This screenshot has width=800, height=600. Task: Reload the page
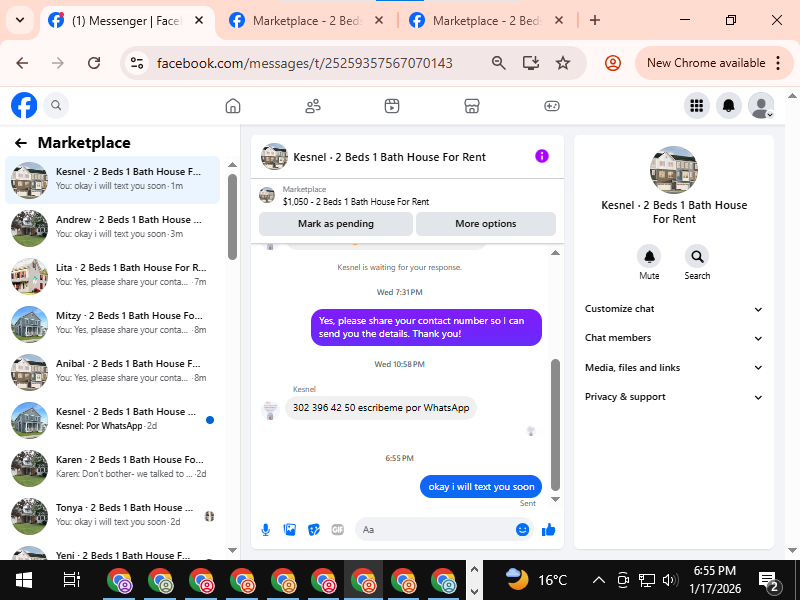coord(94,63)
